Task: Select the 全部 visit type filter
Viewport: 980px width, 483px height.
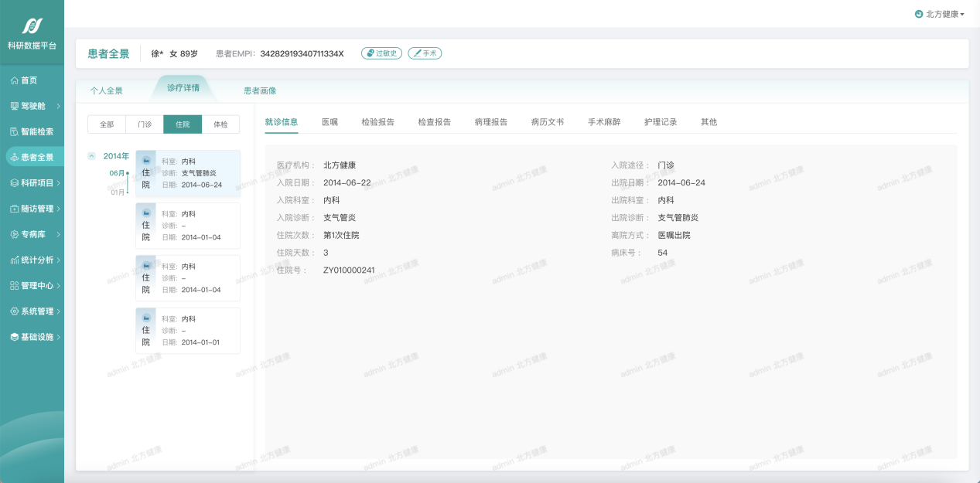Action: tap(107, 124)
